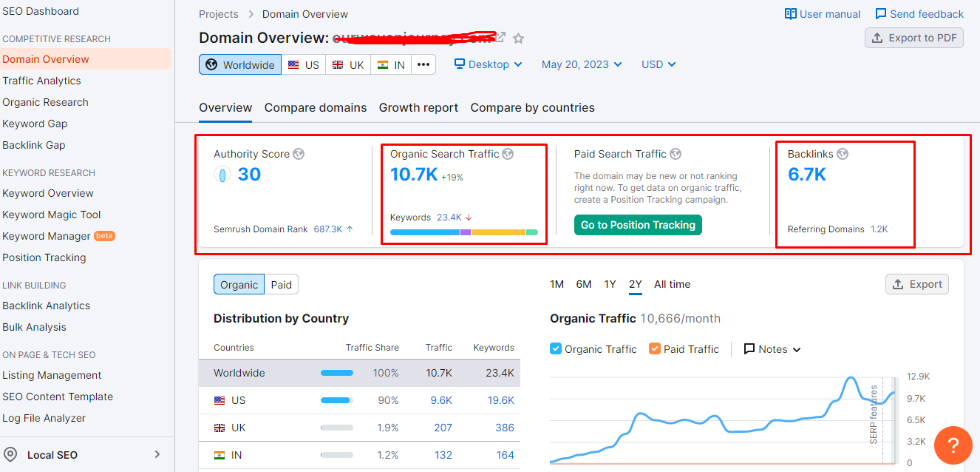Open more countries ellipsis button
The image size is (980, 472).
click(x=423, y=64)
